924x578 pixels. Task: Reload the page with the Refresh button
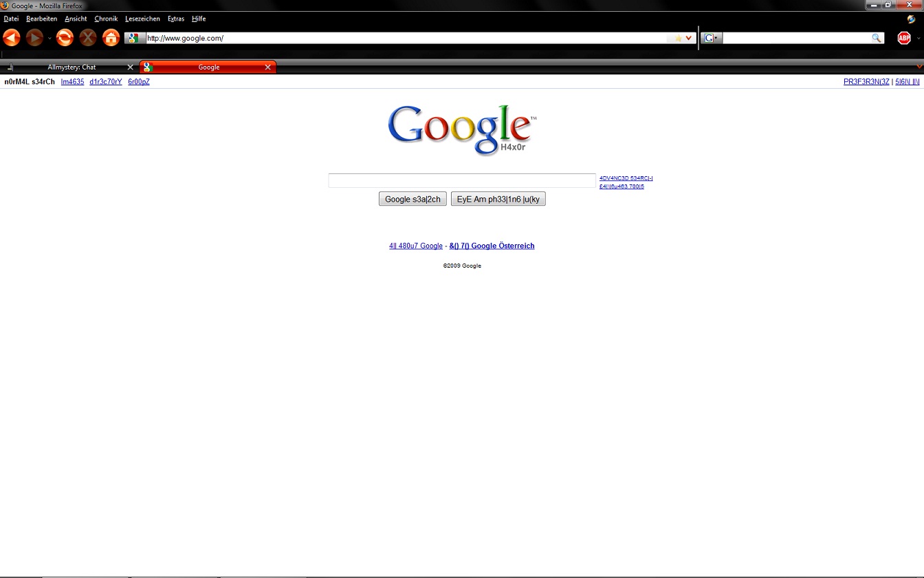[x=65, y=38]
